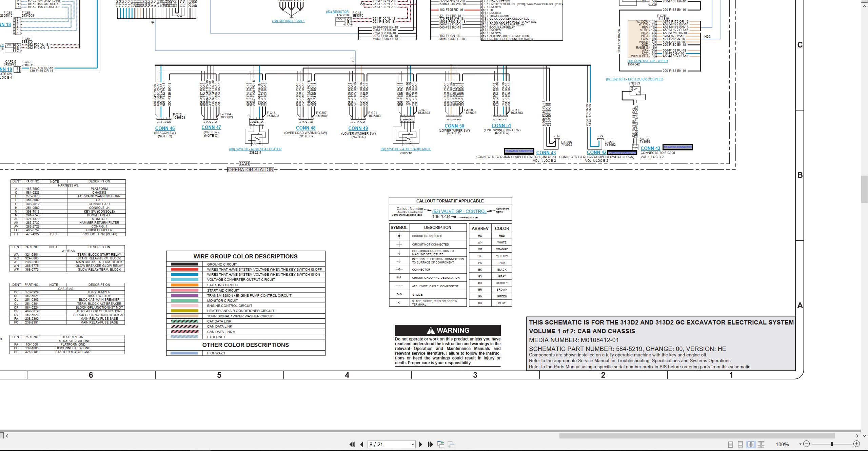This screenshot has width=868, height=451.
Task: Click the zoom slider handle
Action: (832, 444)
